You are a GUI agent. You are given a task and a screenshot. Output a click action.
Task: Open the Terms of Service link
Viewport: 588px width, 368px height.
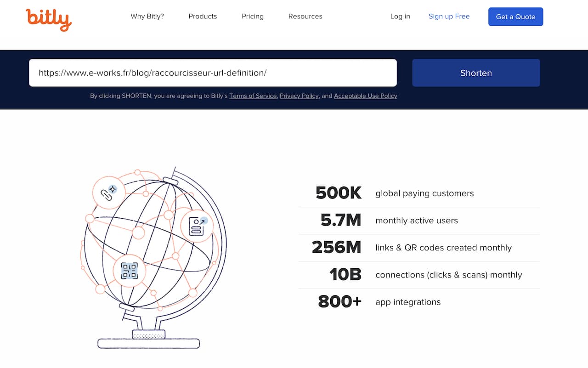(253, 96)
